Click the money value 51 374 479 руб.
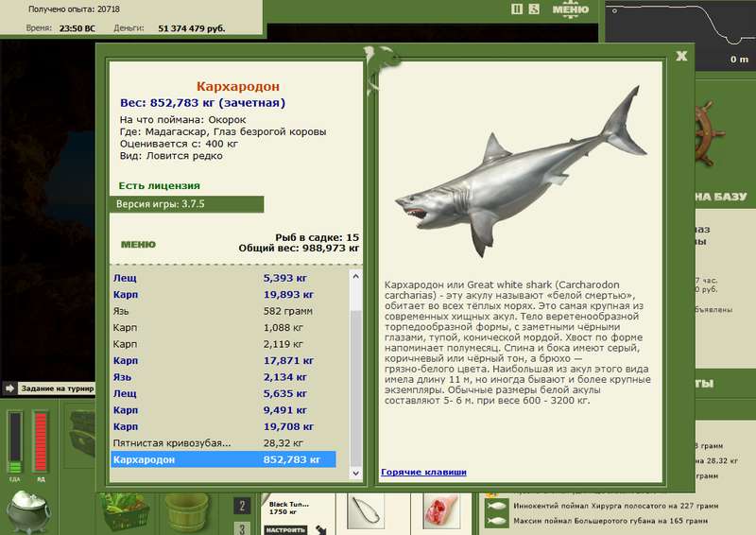This screenshot has width=756, height=535. coord(192,28)
